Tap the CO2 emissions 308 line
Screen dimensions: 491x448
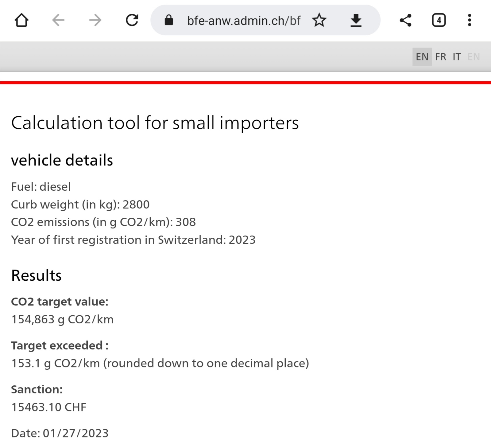(x=103, y=222)
